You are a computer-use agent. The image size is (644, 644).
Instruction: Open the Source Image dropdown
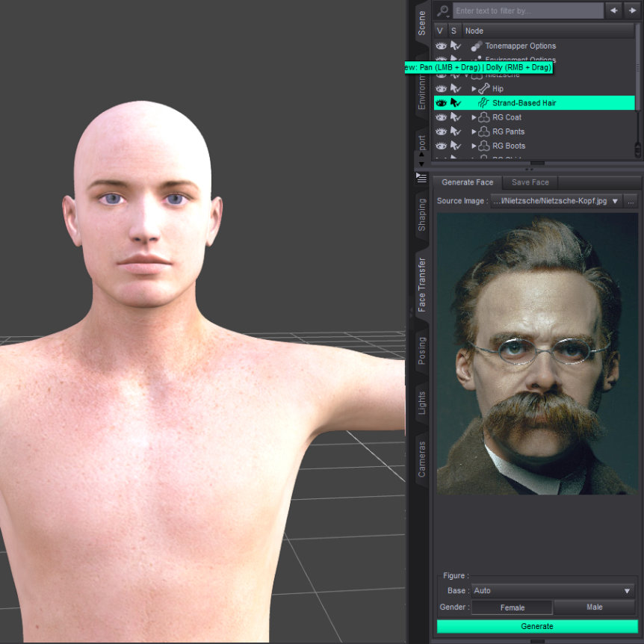click(615, 201)
